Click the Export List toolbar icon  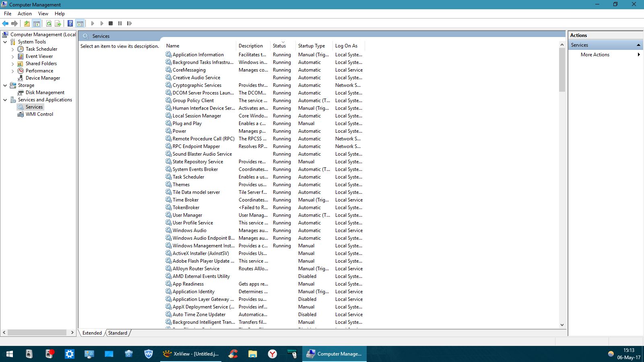pos(58,23)
